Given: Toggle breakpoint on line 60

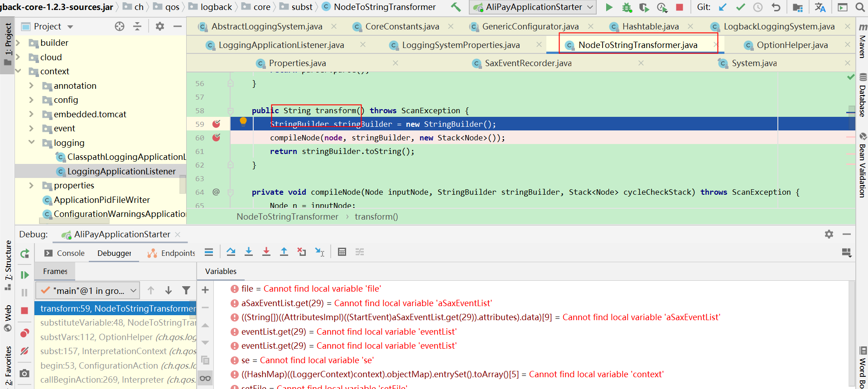Looking at the screenshot, I should point(217,137).
